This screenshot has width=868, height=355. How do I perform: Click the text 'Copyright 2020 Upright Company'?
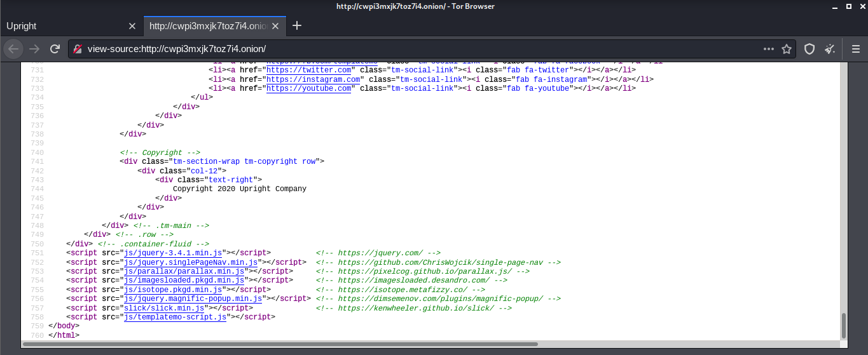240,189
